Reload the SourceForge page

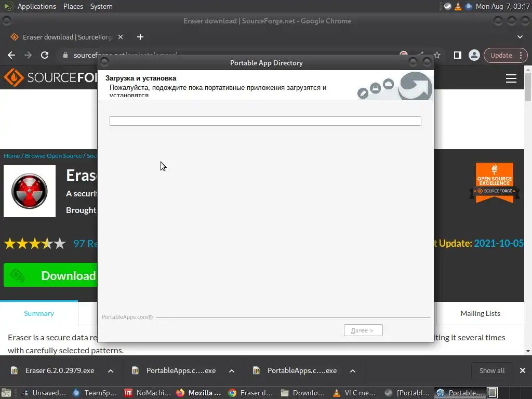(45, 55)
